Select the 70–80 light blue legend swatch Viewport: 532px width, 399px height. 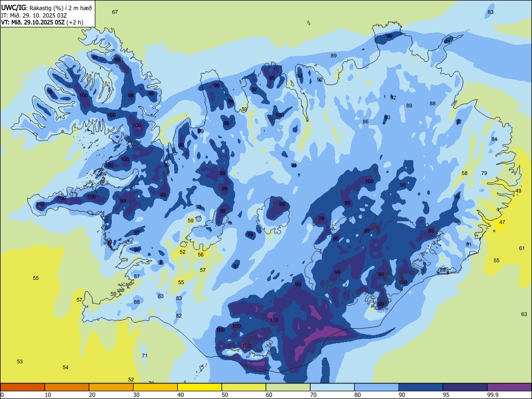tap(332, 387)
